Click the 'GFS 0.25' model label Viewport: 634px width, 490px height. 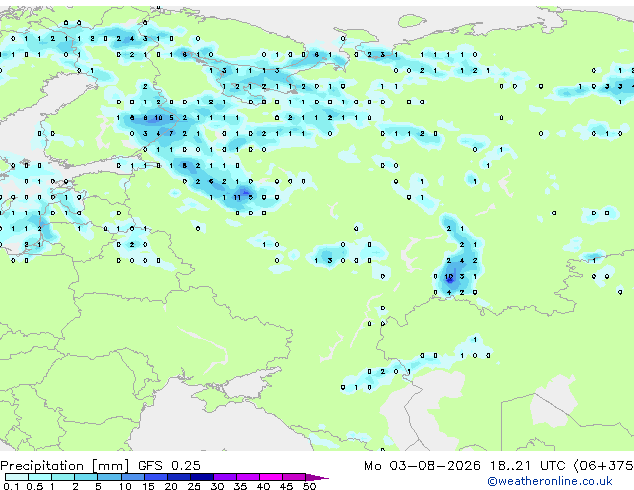pos(169,466)
